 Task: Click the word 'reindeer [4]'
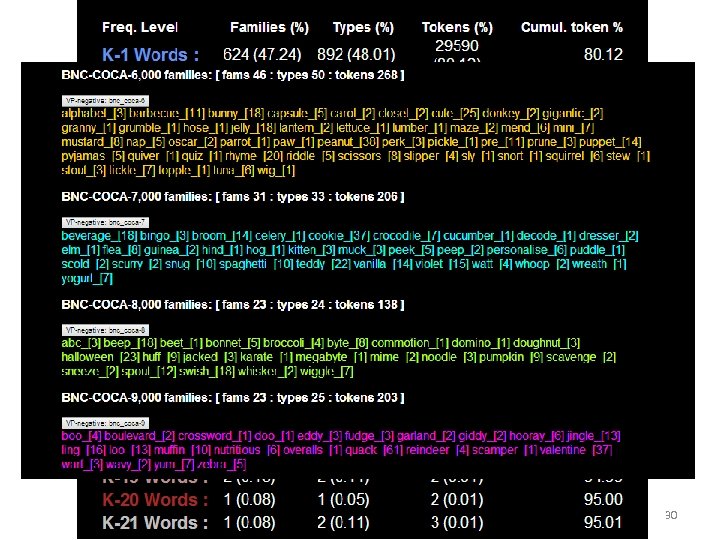[x=437, y=450]
